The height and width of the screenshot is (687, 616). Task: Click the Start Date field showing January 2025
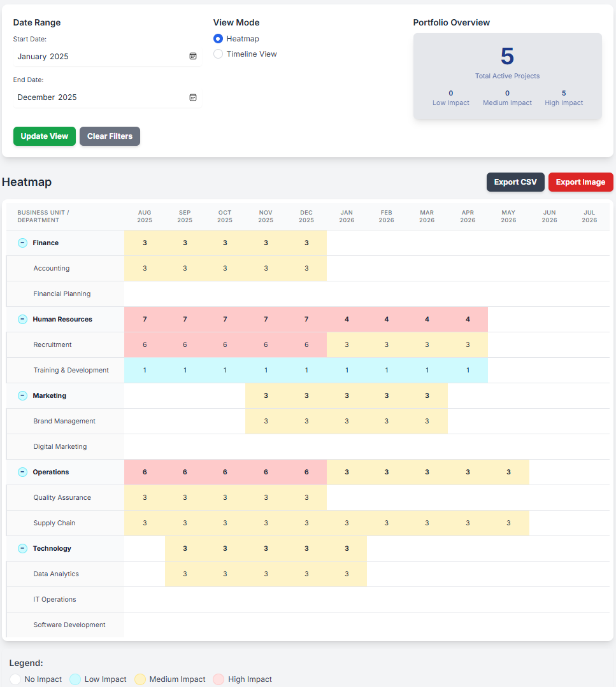(107, 56)
